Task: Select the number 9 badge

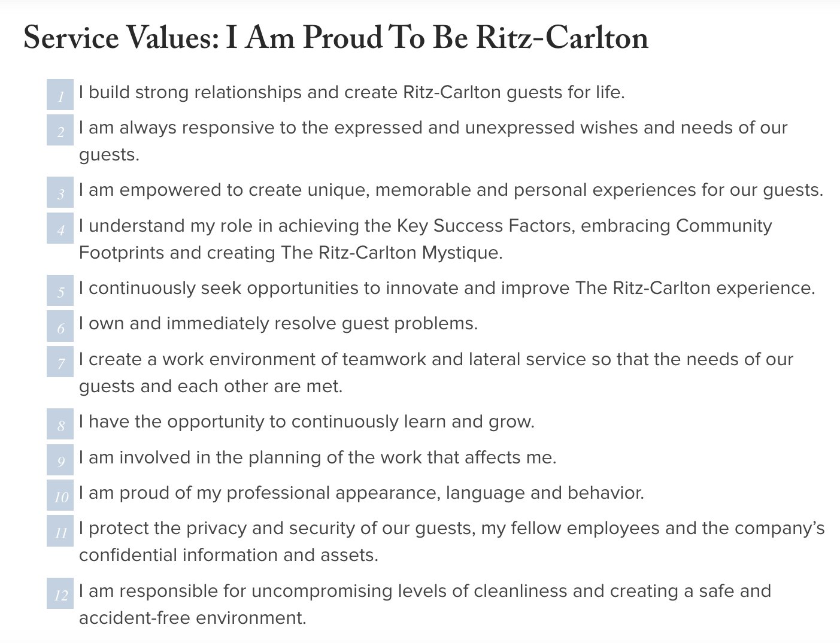Action: (x=60, y=460)
